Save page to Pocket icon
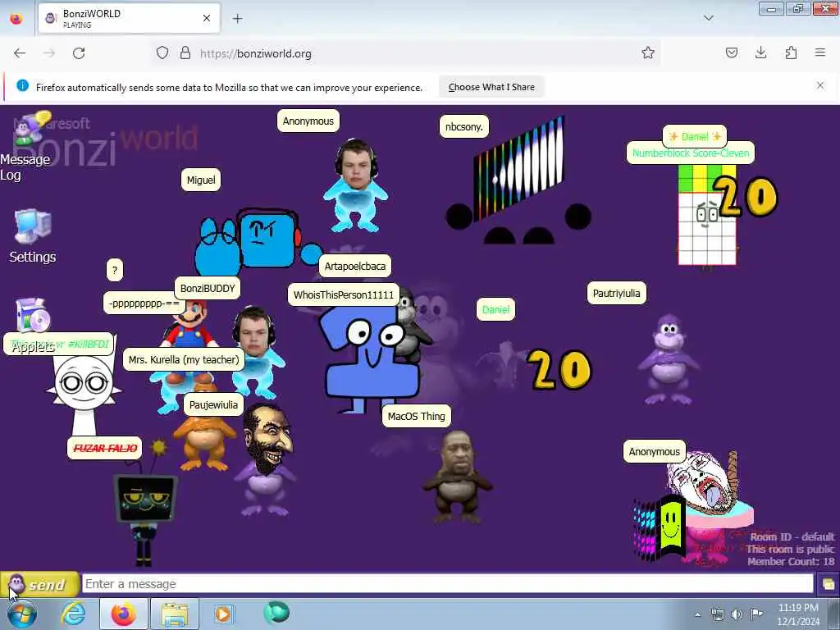Screen dimensions: 840x630 click(x=731, y=52)
